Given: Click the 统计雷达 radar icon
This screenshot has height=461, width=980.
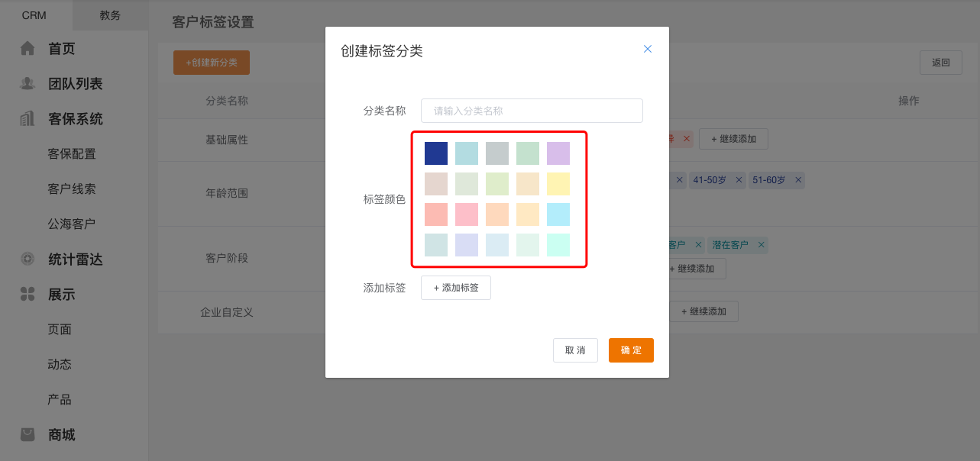Looking at the screenshot, I should click(x=27, y=260).
